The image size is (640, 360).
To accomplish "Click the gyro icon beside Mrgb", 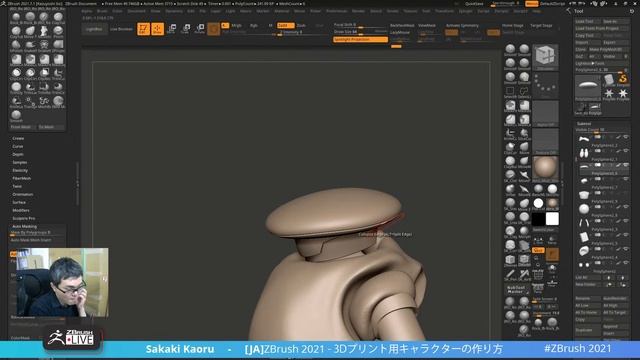I will [x=213, y=29].
